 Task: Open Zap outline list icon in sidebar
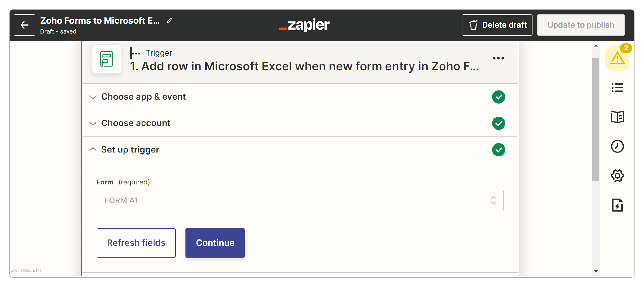point(617,88)
